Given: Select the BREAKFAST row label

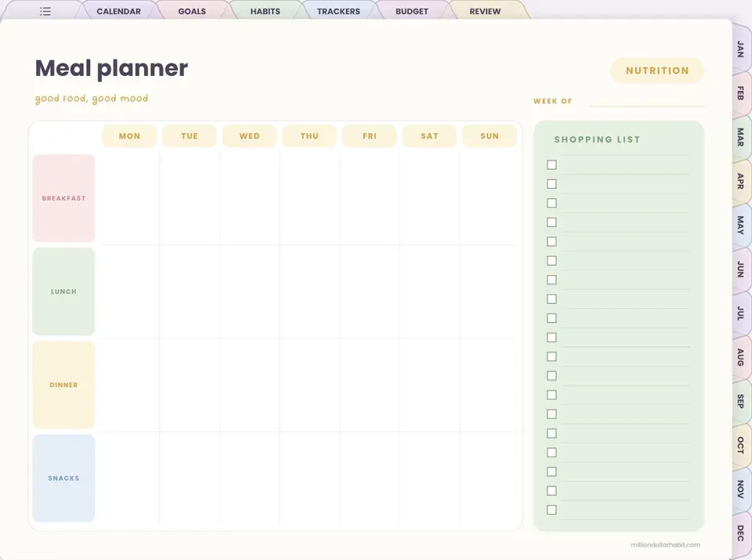Looking at the screenshot, I should coord(63,198).
